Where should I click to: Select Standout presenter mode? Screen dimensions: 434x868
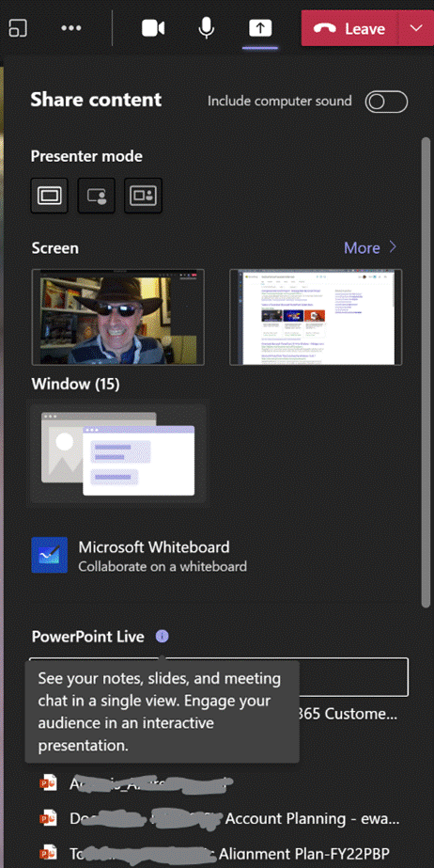coord(97,196)
